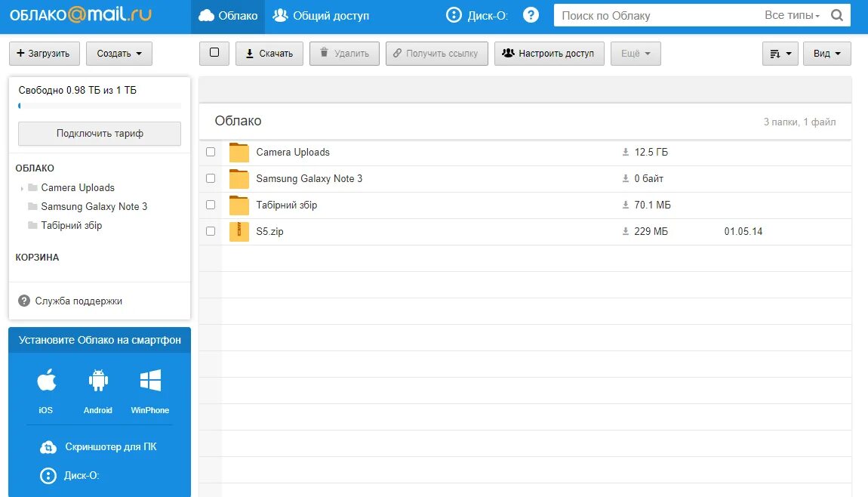Select ОБЛАКО heading in sidebar
Screen dimensions: 868x497
35,168
